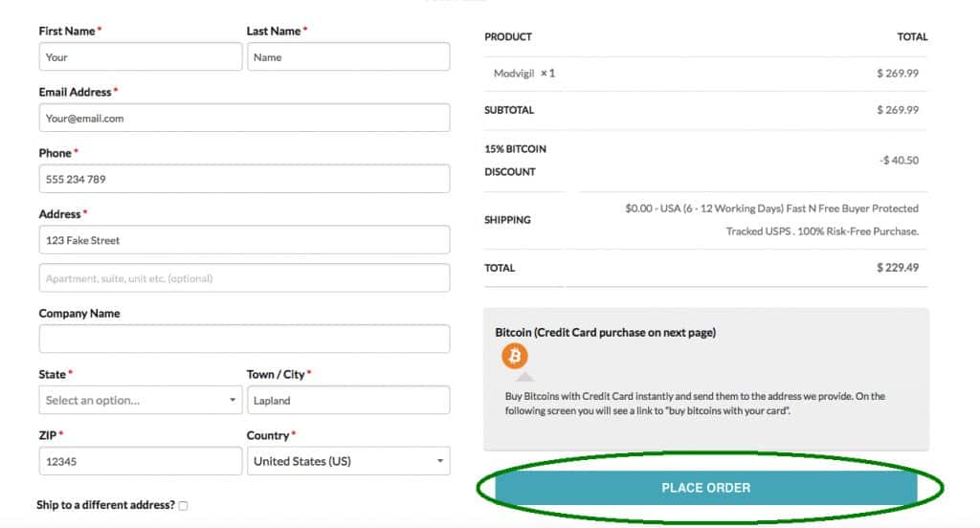This screenshot has width=980, height=528.
Task: Click the street Address field
Action: coord(244,240)
